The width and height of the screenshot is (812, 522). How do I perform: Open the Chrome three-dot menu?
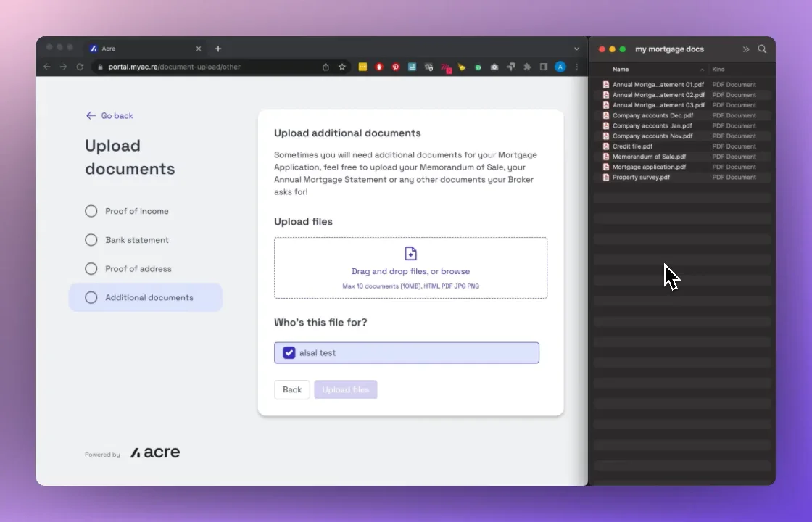tap(576, 67)
